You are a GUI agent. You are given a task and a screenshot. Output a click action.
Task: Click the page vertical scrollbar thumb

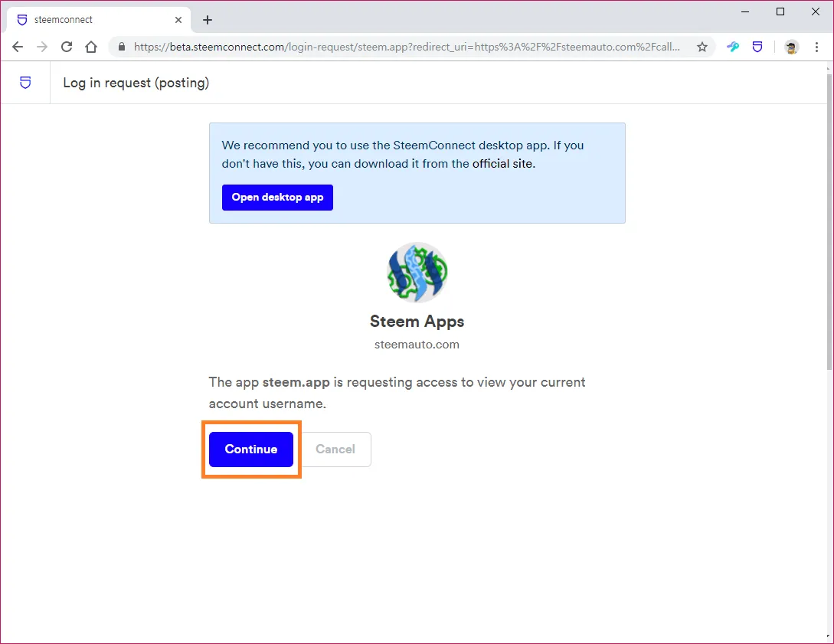point(829,221)
